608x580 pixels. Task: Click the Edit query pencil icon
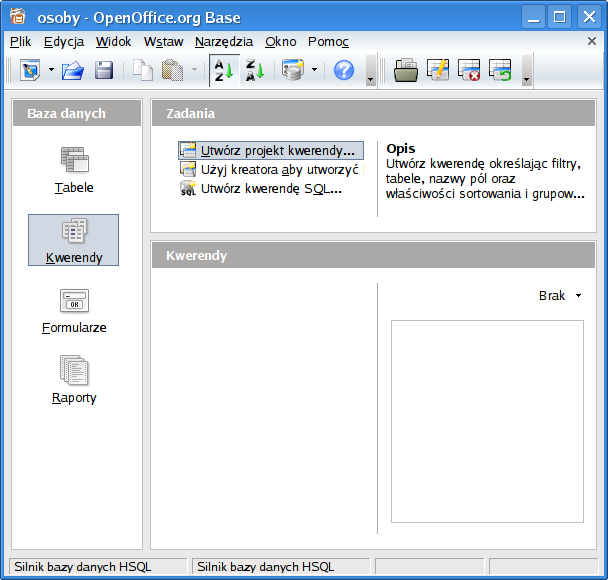[x=438, y=70]
